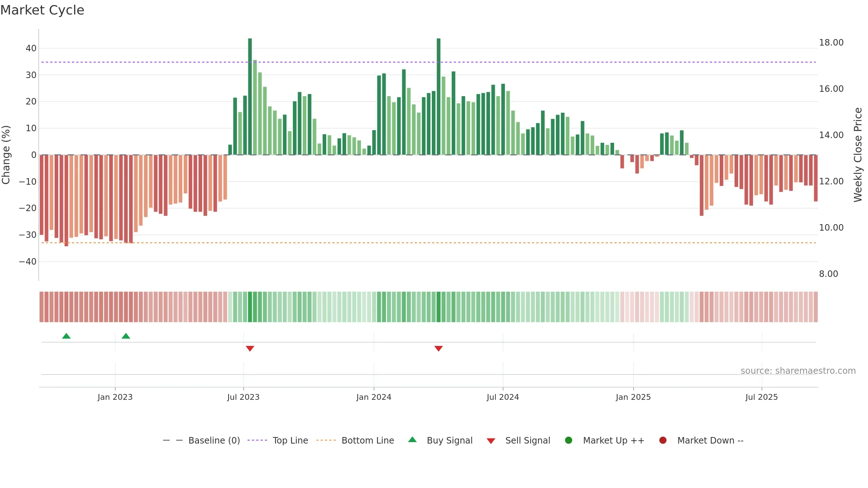This screenshot has height=488, width=868.
Task: Toggle the Buy Signal legend entry
Action: 440,440
